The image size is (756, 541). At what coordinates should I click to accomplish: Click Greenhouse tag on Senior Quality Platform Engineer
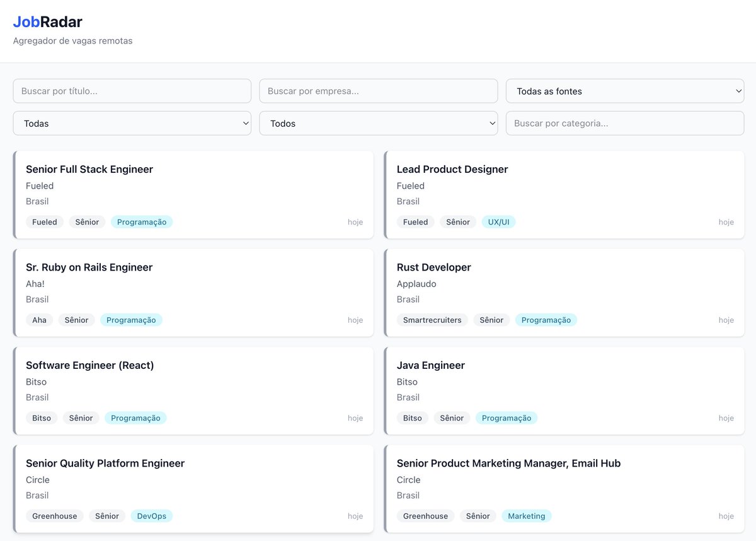point(55,516)
